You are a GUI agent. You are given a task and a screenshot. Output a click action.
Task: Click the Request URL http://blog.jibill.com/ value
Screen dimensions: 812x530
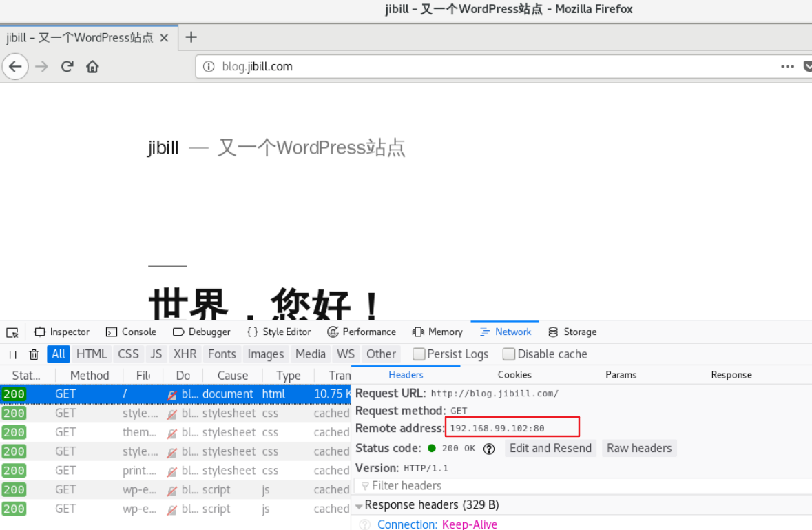[495, 394]
